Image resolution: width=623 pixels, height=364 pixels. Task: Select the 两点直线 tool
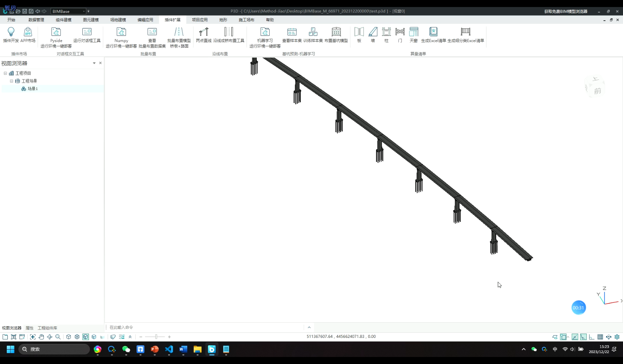pyautogui.click(x=203, y=32)
